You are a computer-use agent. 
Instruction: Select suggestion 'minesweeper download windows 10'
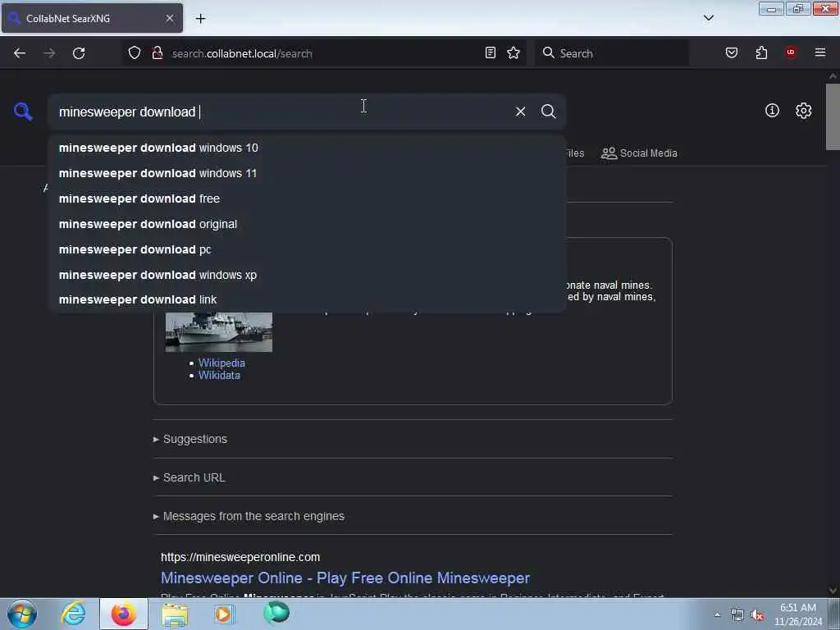pos(307,148)
